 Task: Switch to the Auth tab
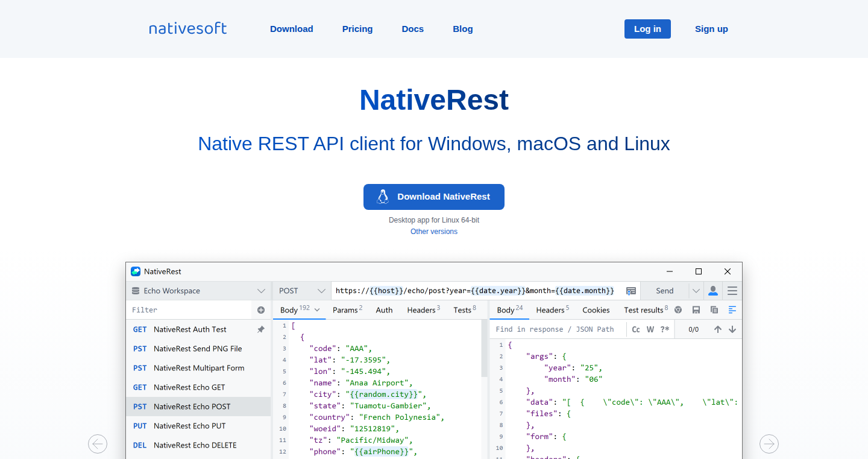384,310
